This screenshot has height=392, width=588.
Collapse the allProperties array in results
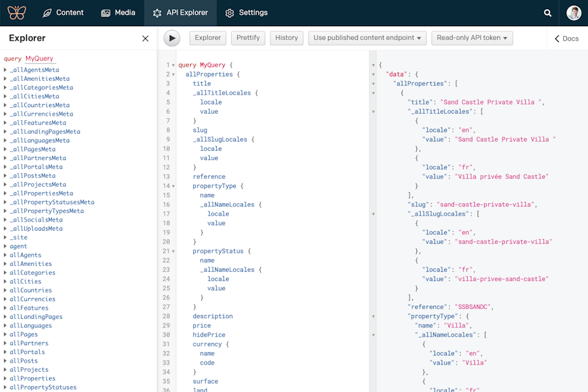(373, 84)
